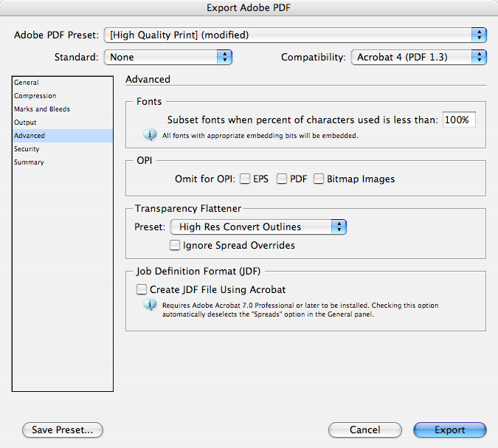
Task: Click the 'All fonts with appropriate embedding bits' note
Action: point(260,136)
